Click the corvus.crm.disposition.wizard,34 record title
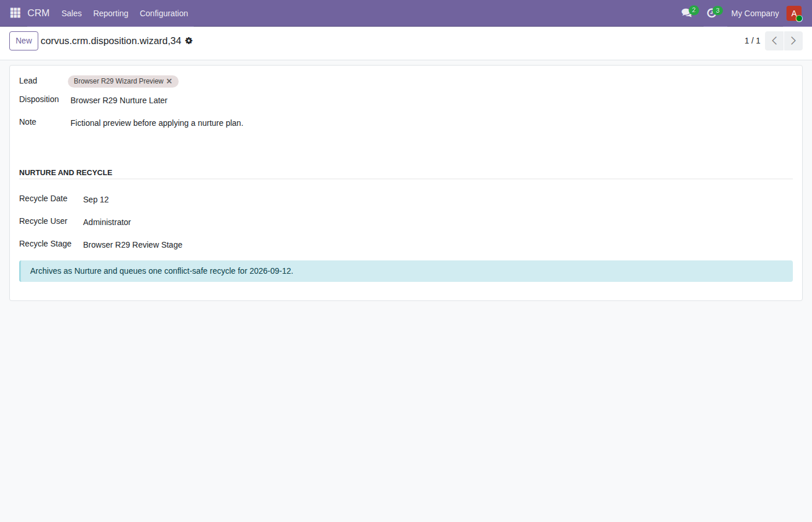This screenshot has height=522, width=812. pyautogui.click(x=111, y=41)
